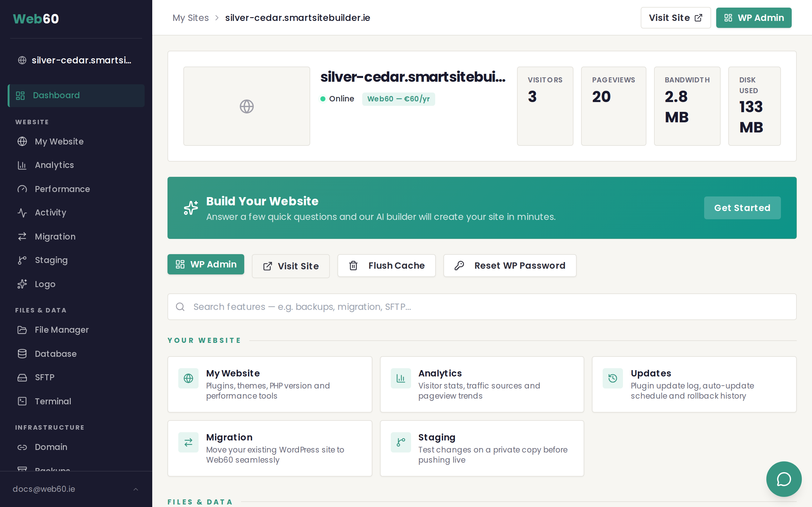
Task: Click the globe icon on My Website card
Action: click(x=188, y=378)
